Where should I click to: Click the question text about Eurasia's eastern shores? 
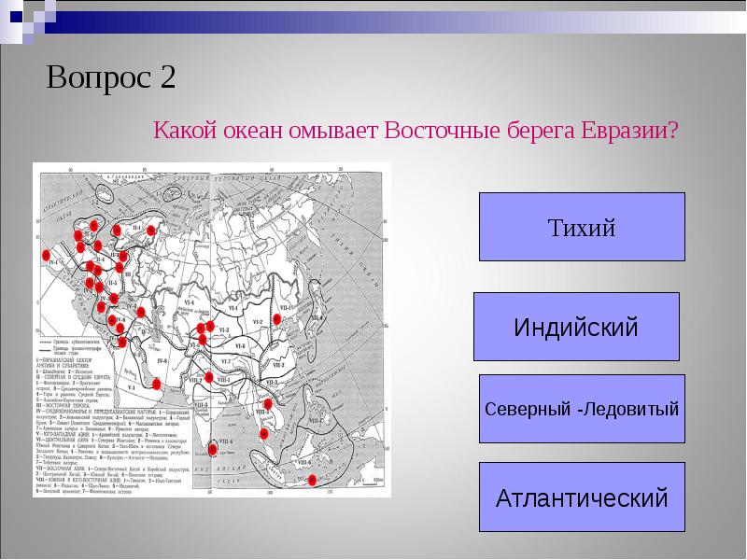pos(415,130)
